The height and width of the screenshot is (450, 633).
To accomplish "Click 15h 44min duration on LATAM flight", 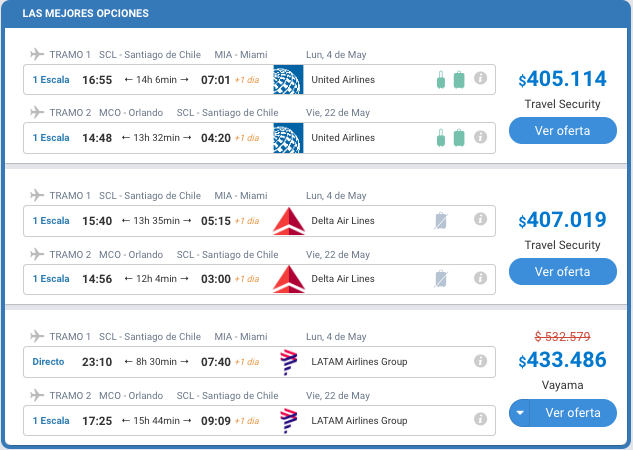I will pos(156,421).
